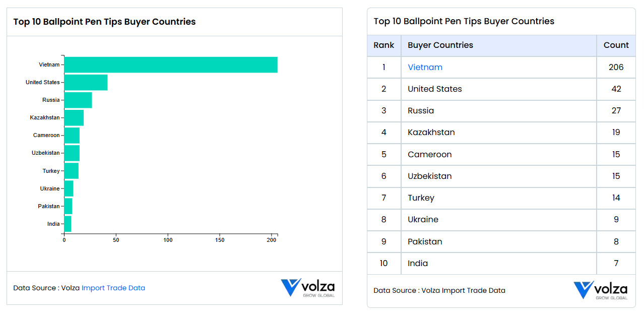Click the Turkey row in the table
The width and height of the screenshot is (644, 317).
tap(501, 198)
